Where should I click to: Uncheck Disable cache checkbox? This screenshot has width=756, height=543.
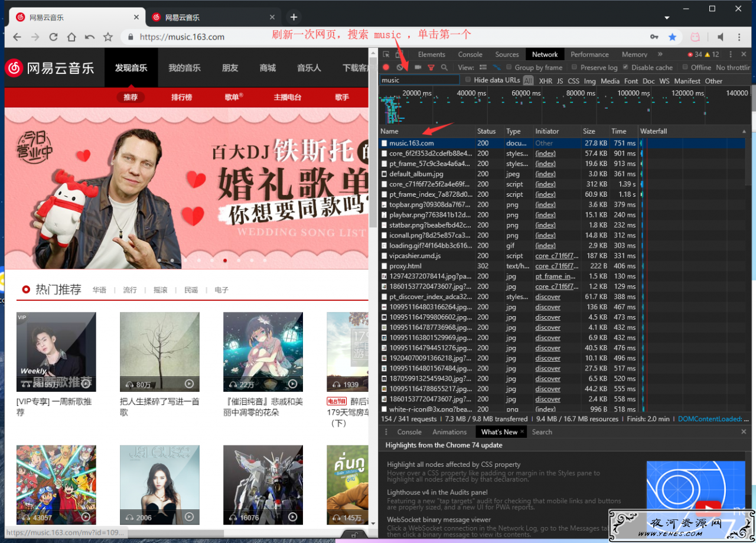pyautogui.click(x=626, y=67)
